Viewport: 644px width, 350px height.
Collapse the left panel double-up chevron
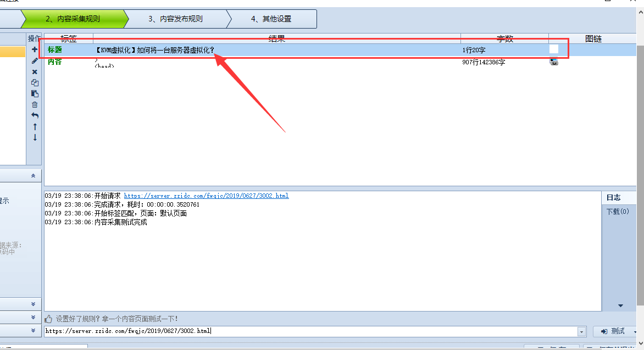(33, 176)
